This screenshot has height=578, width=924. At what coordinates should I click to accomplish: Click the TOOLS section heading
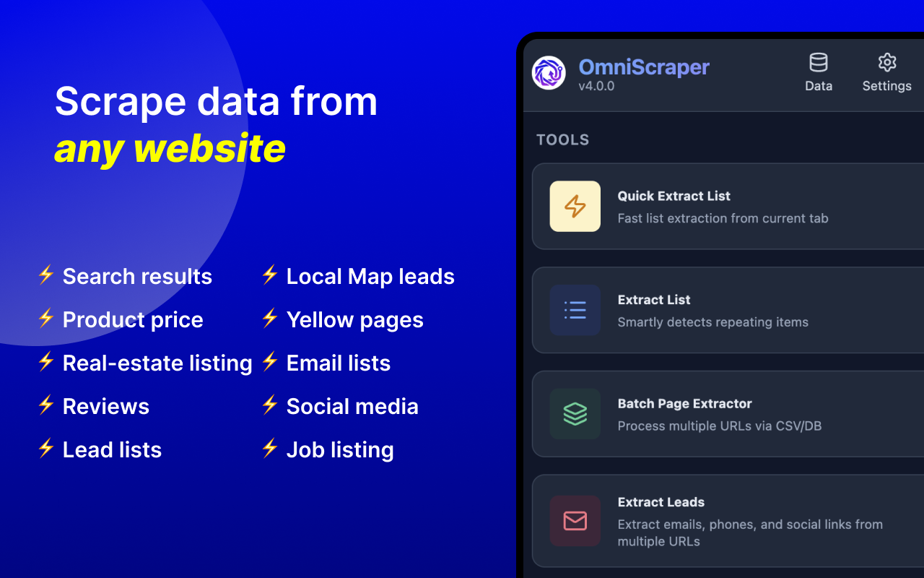point(563,140)
